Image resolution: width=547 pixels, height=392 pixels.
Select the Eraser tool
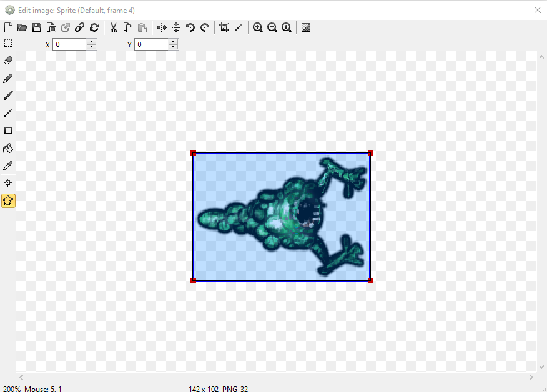pos(8,61)
